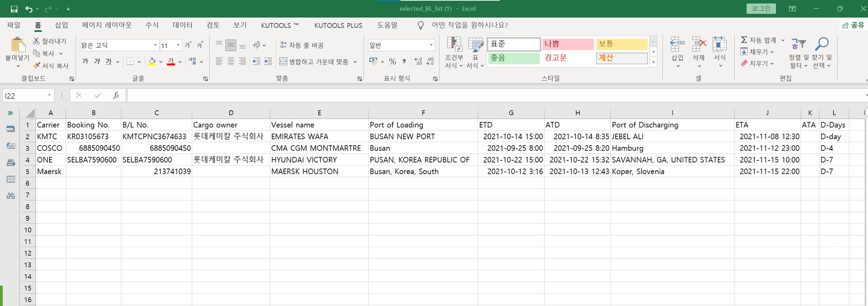Copy the selection using the copy icon
Screen dimensions: 868x306
36,53
